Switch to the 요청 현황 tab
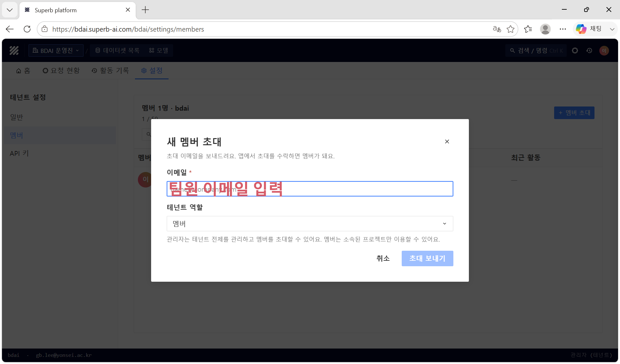620x364 pixels. (x=61, y=71)
